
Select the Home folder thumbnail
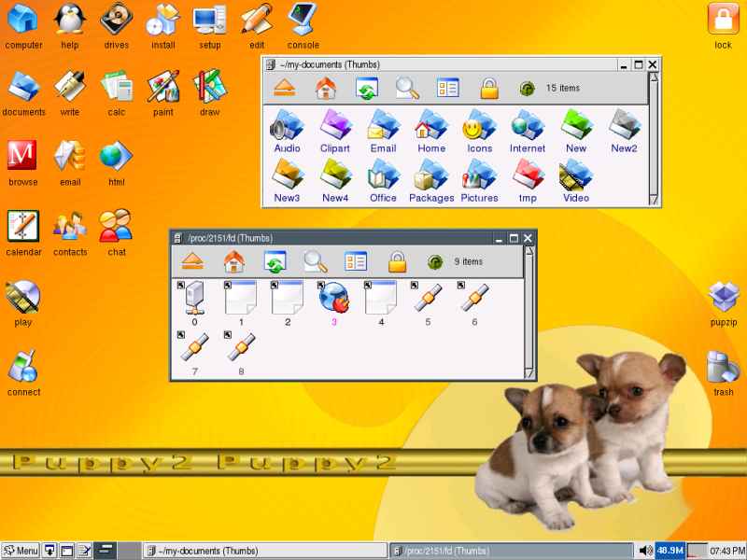431,131
